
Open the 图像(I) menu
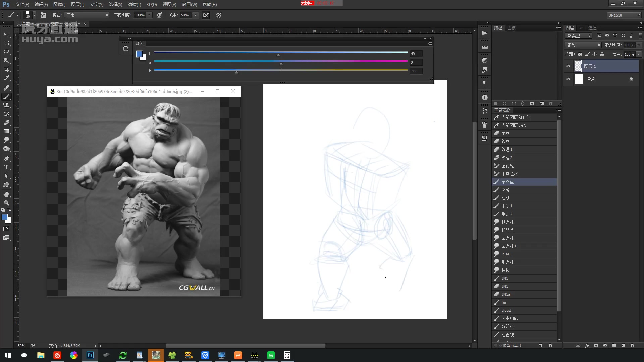tap(59, 4)
